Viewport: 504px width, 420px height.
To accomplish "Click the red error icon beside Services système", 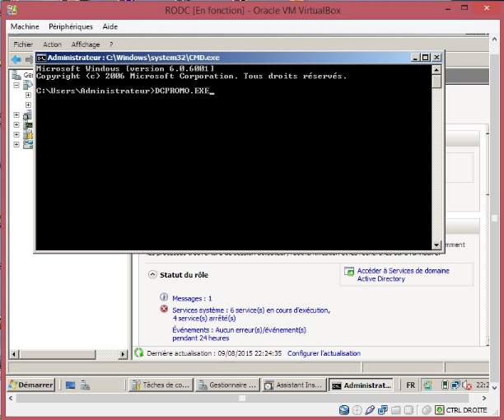I will click(164, 310).
